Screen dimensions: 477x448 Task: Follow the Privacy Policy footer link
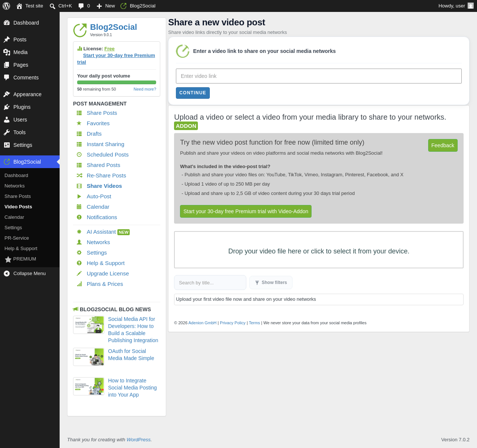233,323
